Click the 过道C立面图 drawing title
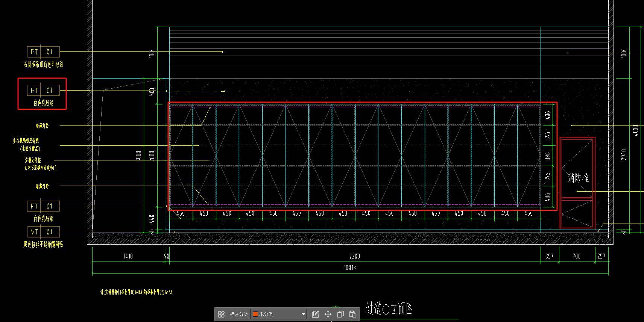The image size is (644, 322). [x=389, y=309]
